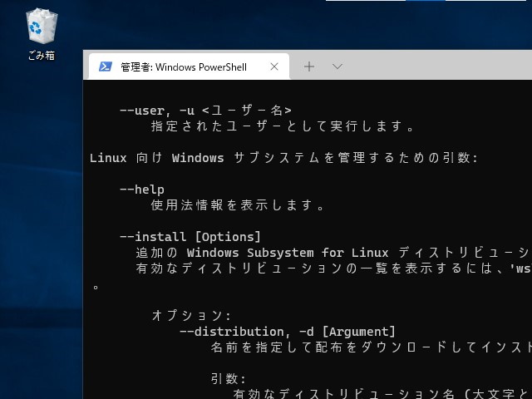Click the PowerShell icon in the tab

click(106, 66)
